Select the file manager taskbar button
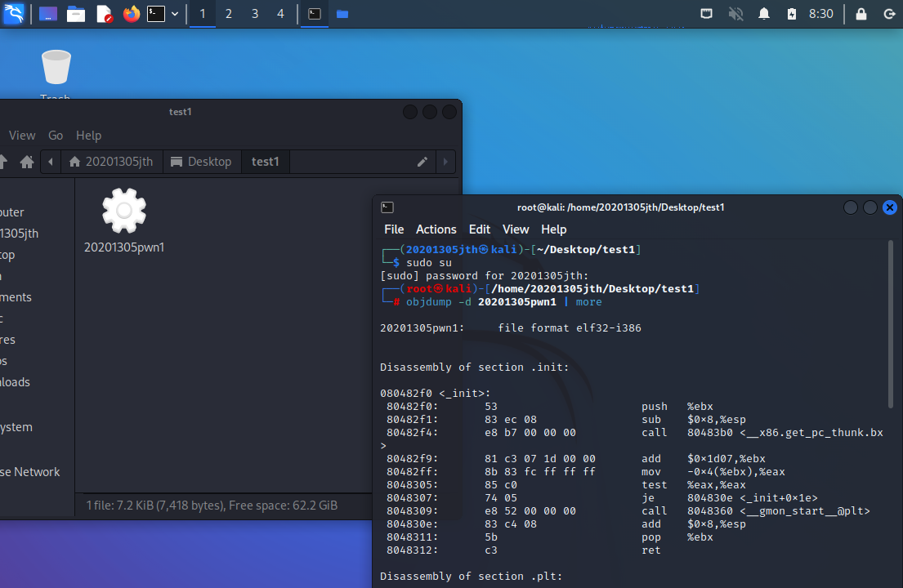This screenshot has width=903, height=588. tap(342, 14)
